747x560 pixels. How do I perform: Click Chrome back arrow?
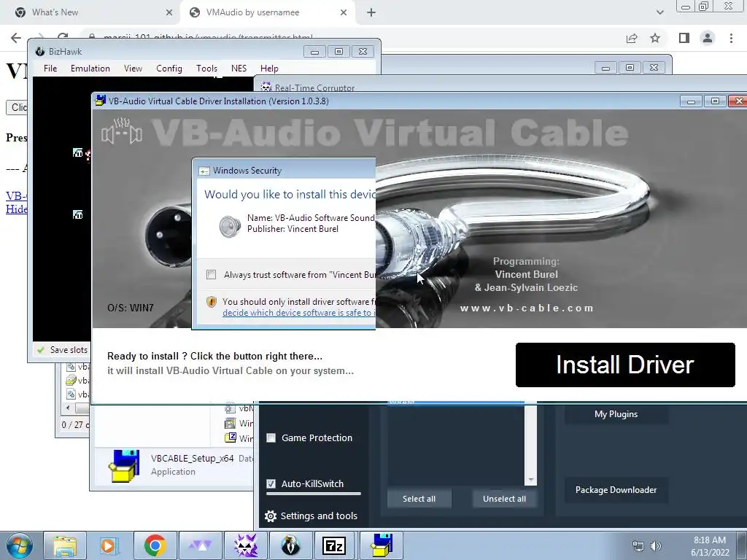click(16, 38)
